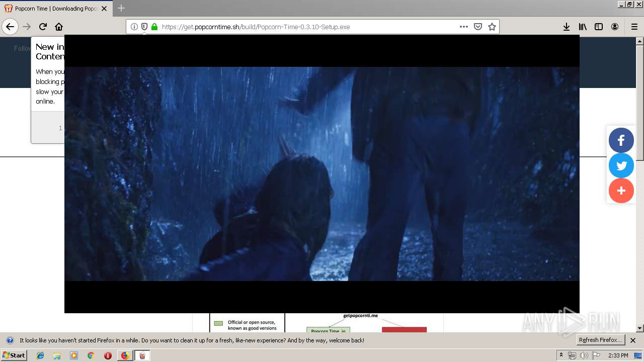Open Firefox account menu

coord(615,27)
